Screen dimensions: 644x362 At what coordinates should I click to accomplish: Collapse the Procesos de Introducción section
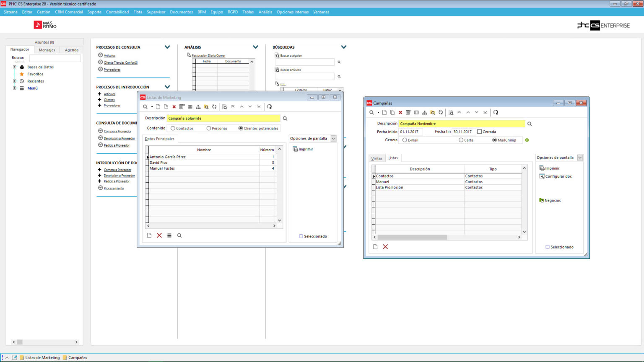[x=167, y=87]
